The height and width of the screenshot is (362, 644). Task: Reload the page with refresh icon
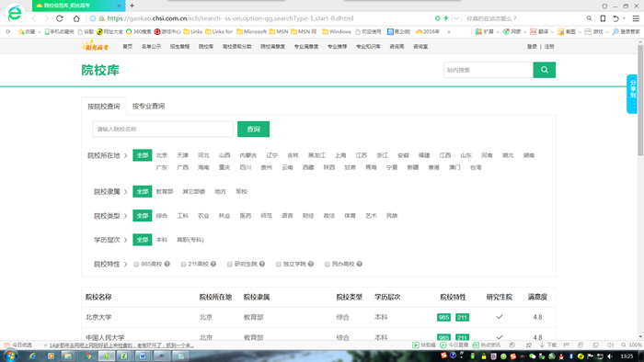(x=60, y=18)
